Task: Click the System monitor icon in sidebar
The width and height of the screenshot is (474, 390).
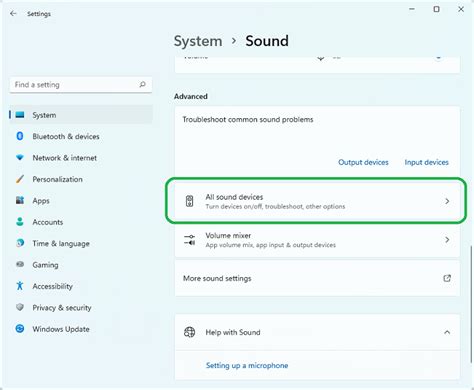Action: (20, 115)
